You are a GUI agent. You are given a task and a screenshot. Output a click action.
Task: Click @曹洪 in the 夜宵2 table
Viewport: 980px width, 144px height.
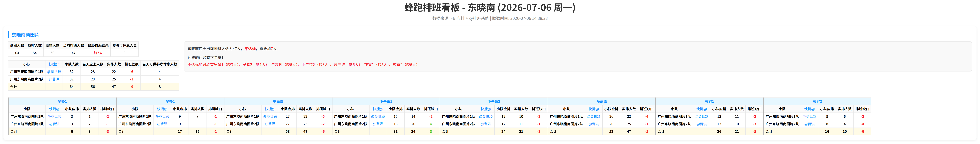point(810,124)
